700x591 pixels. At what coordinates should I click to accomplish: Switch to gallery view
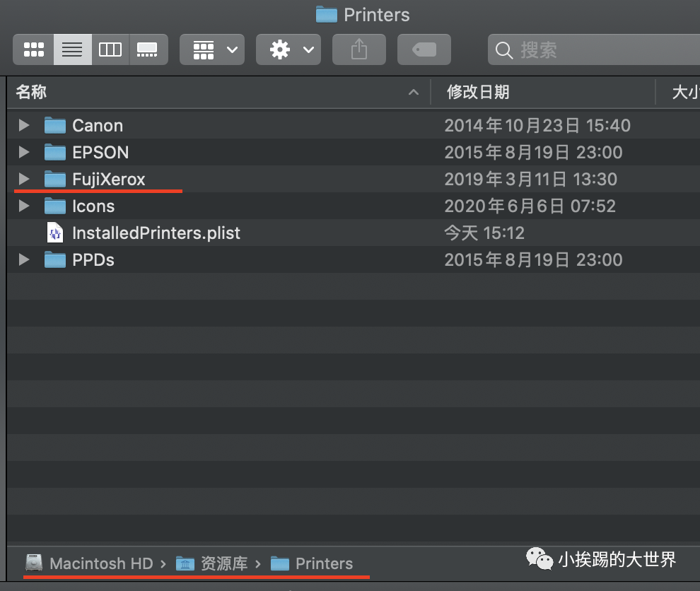coord(148,49)
